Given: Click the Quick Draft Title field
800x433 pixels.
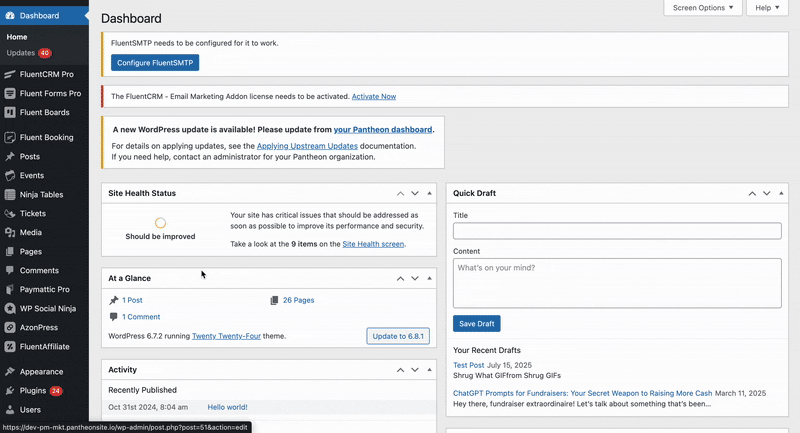Looking at the screenshot, I should 617,231.
